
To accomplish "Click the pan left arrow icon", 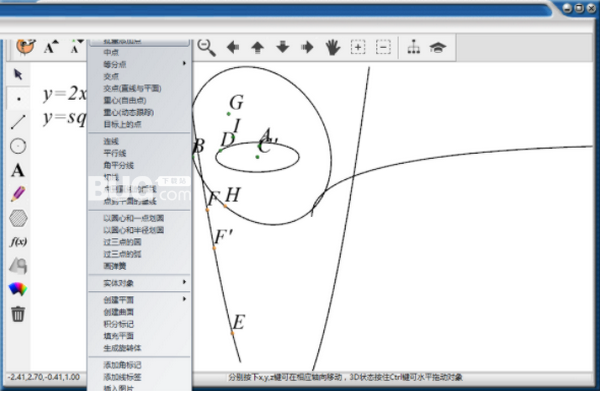I will tap(233, 47).
